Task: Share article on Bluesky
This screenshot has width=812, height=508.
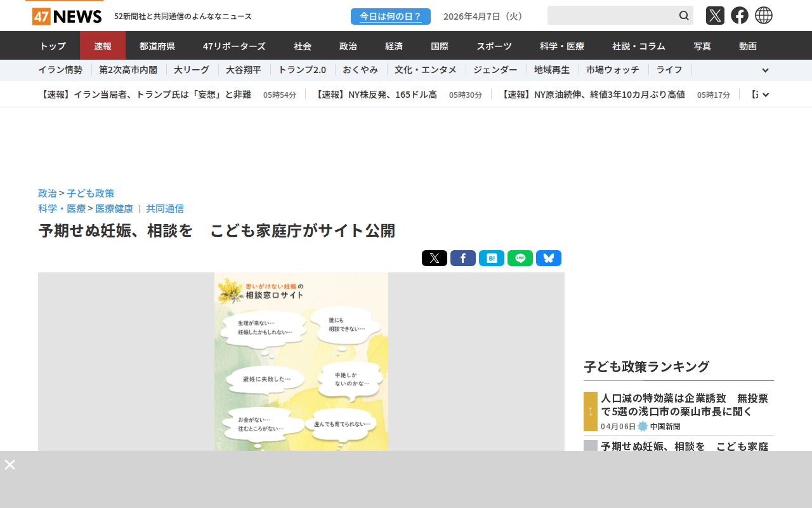Action: click(x=549, y=258)
